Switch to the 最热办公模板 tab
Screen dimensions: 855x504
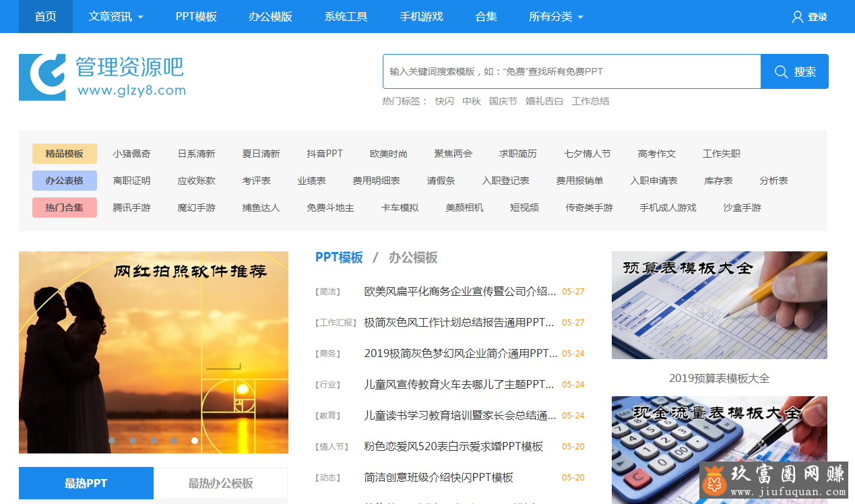pos(220,483)
